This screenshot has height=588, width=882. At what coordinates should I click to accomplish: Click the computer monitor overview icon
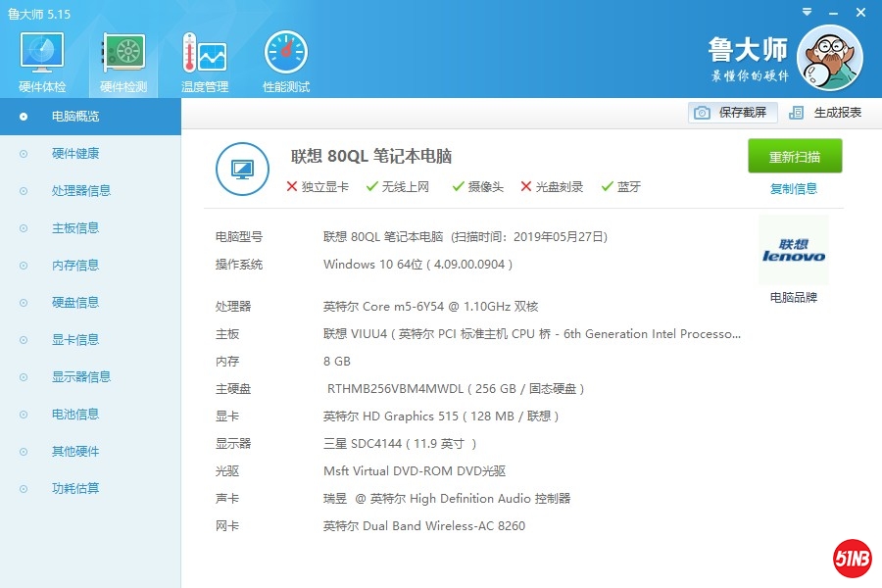[242, 169]
